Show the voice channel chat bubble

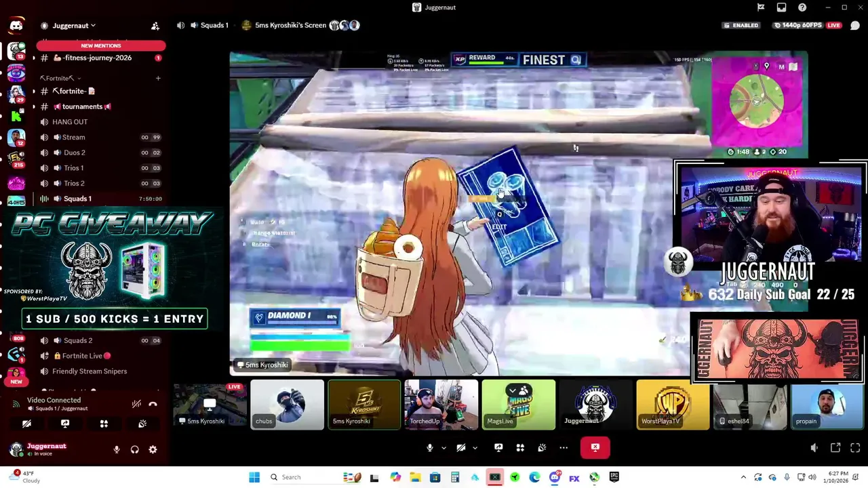point(855,26)
